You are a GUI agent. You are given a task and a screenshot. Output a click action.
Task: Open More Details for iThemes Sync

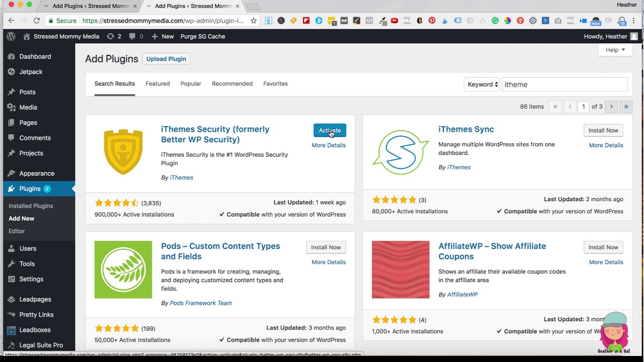[606, 145]
